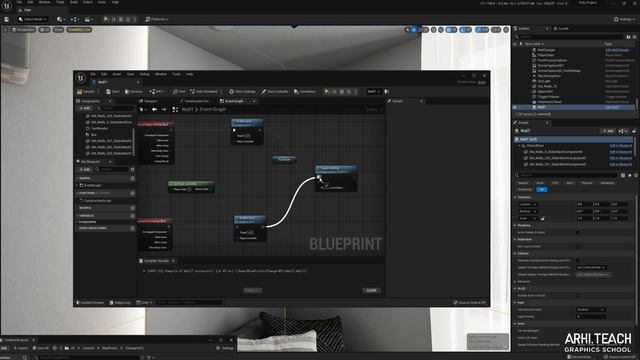Select the All filter in Details
640x360 pixels.
[x=542, y=190]
